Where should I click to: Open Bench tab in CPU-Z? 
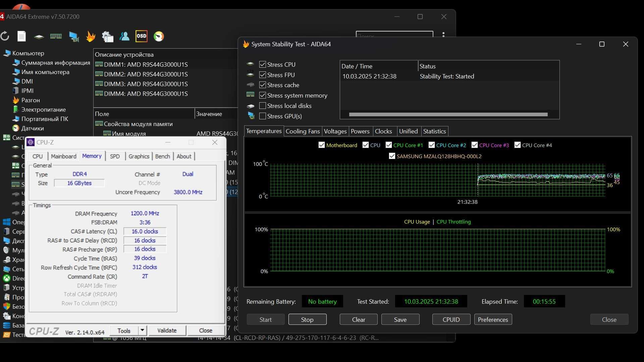tap(162, 156)
